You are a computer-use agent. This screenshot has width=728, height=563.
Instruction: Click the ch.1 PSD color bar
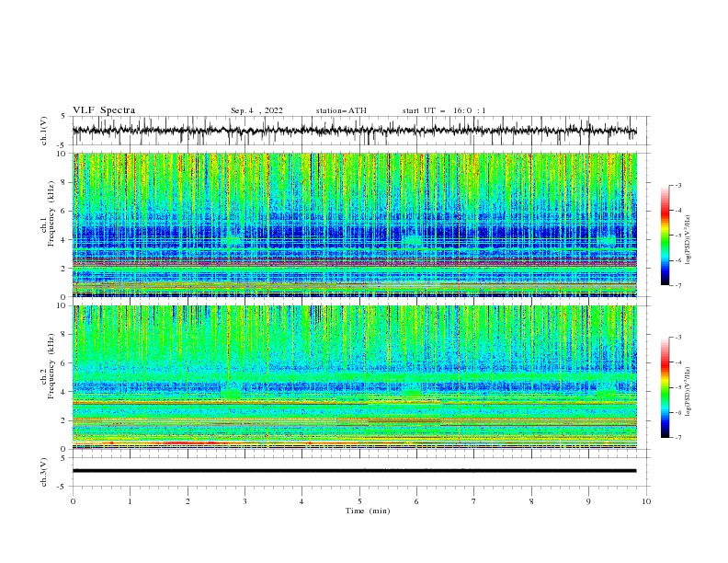(x=665, y=236)
